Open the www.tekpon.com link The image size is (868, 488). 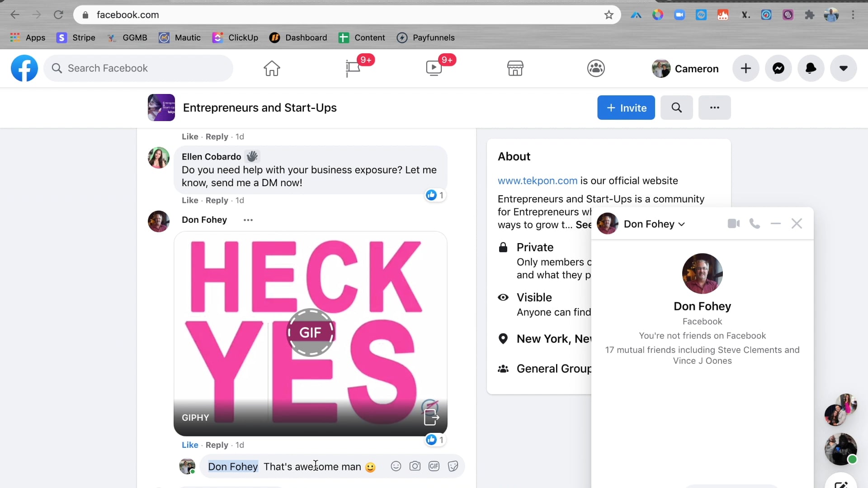pyautogui.click(x=538, y=181)
